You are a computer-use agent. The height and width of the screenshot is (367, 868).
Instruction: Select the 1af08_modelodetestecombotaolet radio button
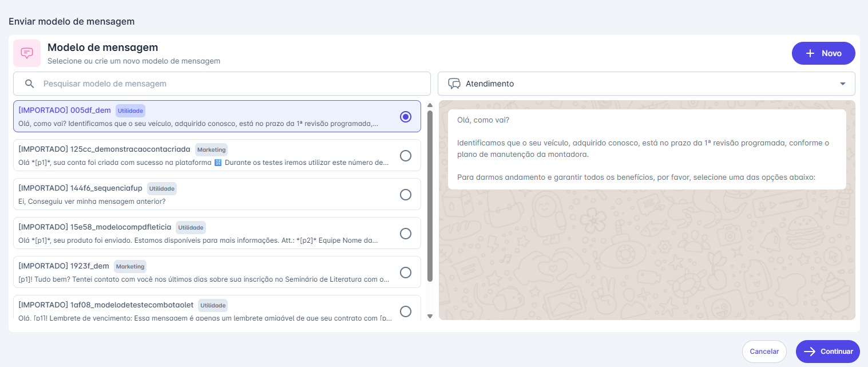pyautogui.click(x=406, y=311)
